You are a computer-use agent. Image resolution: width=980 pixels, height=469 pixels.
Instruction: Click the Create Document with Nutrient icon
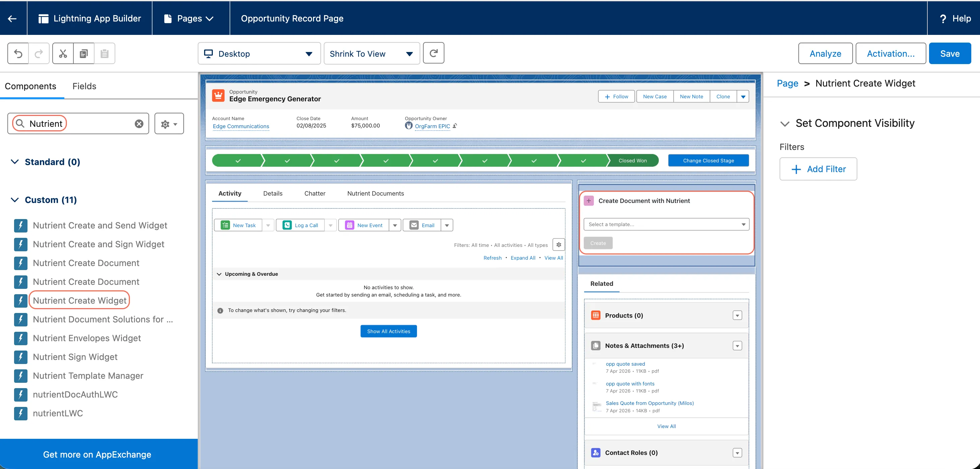[589, 201]
